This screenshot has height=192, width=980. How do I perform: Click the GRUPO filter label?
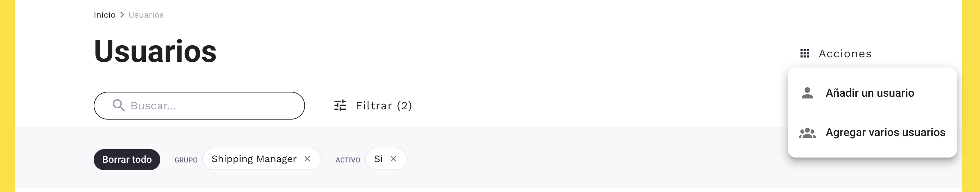pos(186,160)
